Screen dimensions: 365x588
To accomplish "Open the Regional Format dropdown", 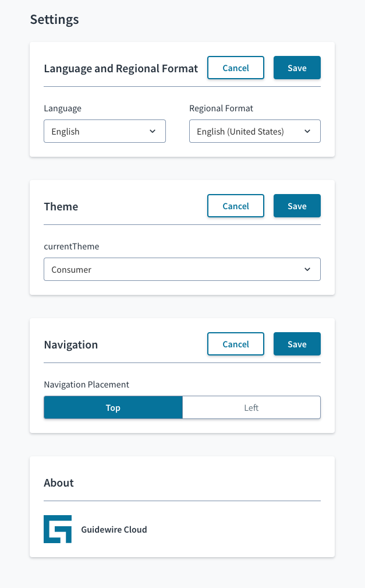I will click(255, 131).
